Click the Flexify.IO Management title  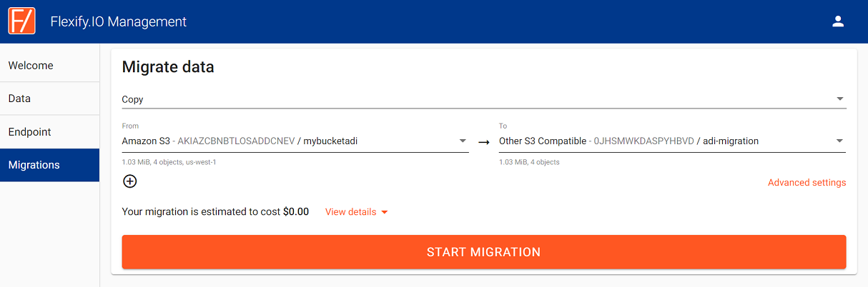click(x=119, y=21)
